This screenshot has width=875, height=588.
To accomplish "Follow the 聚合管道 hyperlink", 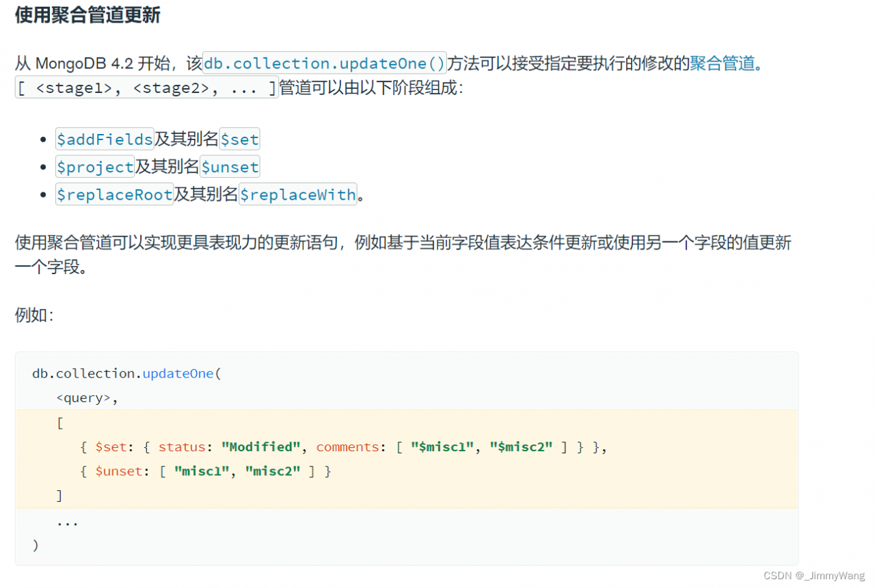I will click(x=723, y=64).
